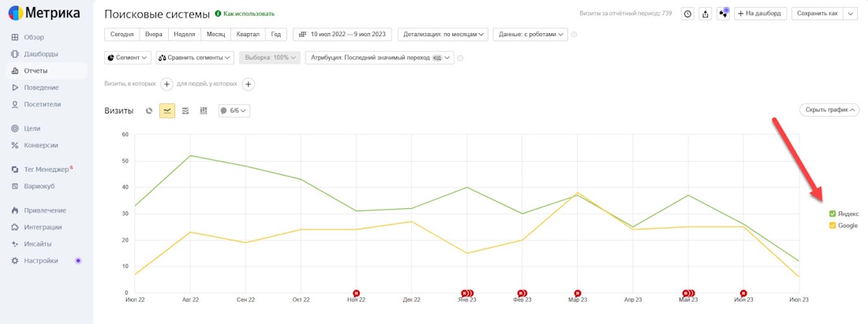Screen dimensions: 868x324
Task: Open the Как использовать help link
Action: pos(245,14)
